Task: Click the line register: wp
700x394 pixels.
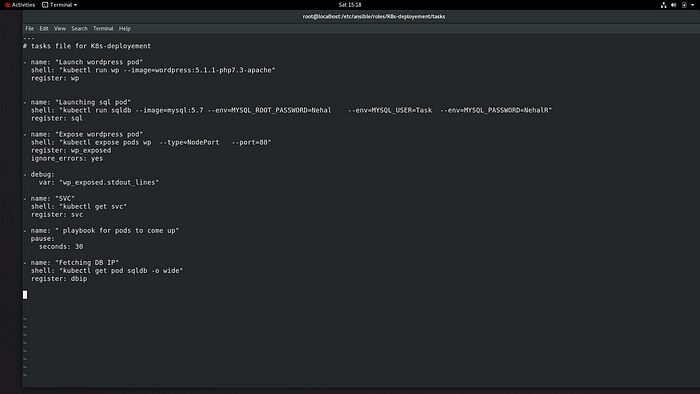Action: point(55,78)
